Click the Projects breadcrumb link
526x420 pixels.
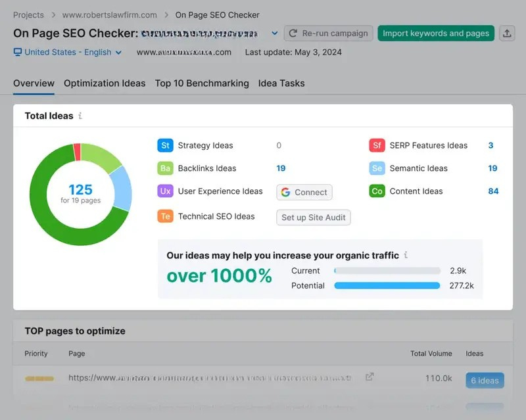pyautogui.click(x=28, y=15)
